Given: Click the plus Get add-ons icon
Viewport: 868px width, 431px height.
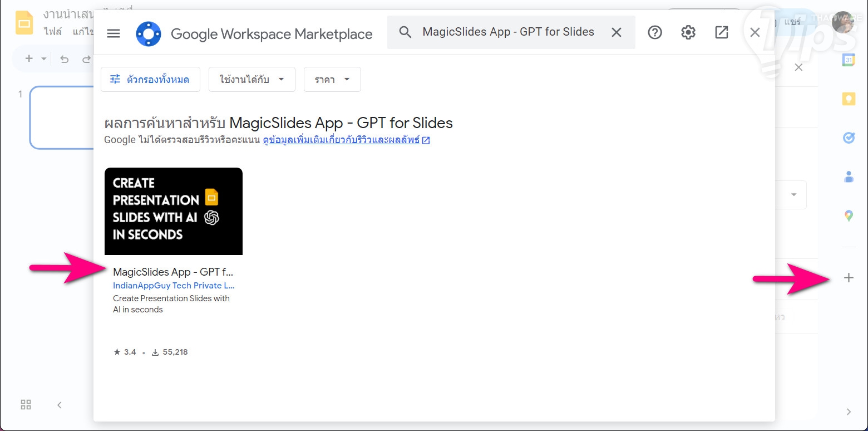Looking at the screenshot, I should tap(849, 278).
